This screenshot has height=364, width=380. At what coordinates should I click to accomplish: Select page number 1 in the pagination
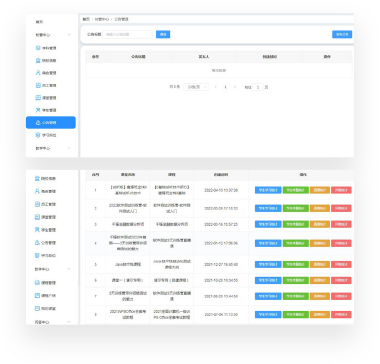coord(225,87)
